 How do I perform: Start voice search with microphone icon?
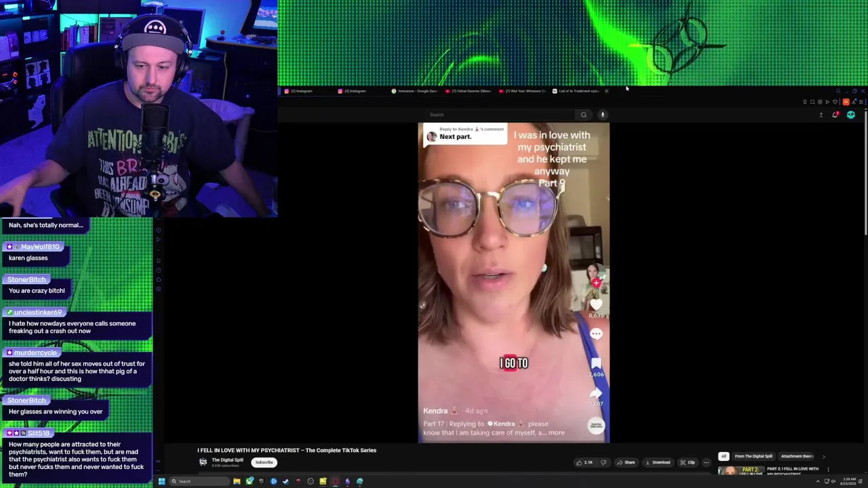pos(602,115)
